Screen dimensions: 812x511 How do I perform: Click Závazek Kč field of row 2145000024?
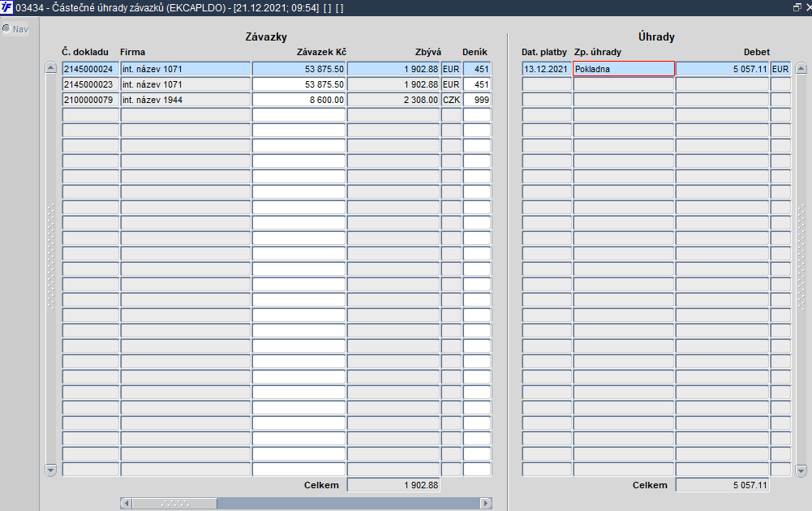click(x=299, y=69)
